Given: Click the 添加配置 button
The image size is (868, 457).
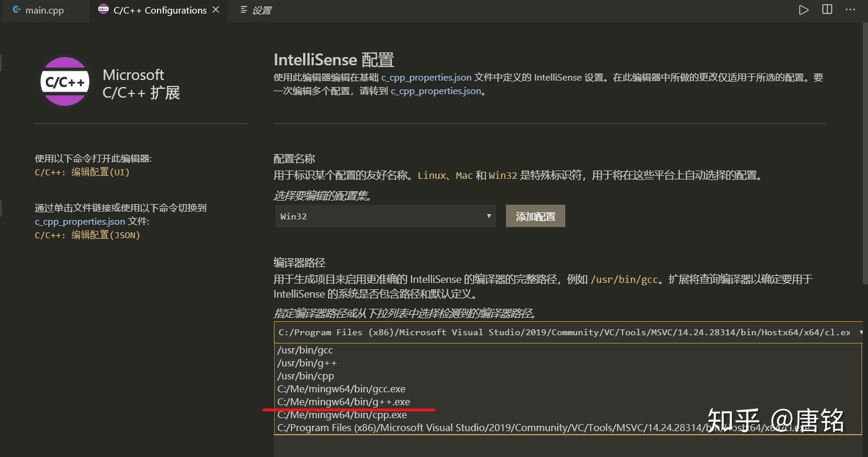Looking at the screenshot, I should (534, 216).
